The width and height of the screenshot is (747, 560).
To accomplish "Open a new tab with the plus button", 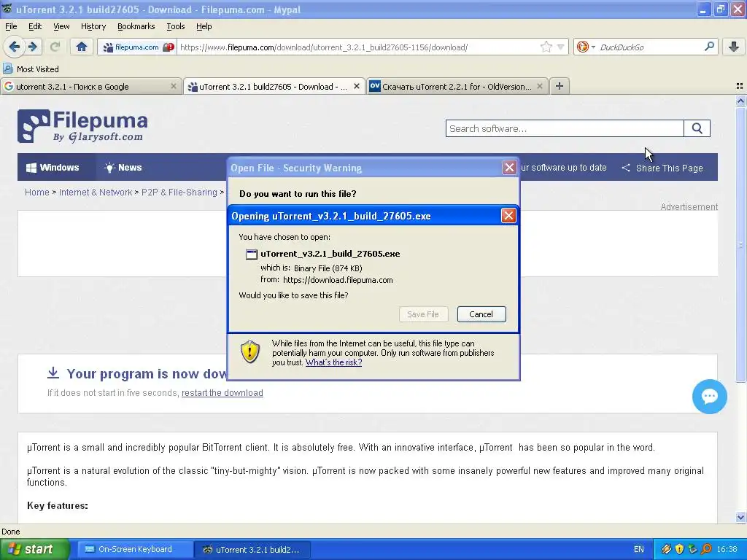I will tap(560, 86).
